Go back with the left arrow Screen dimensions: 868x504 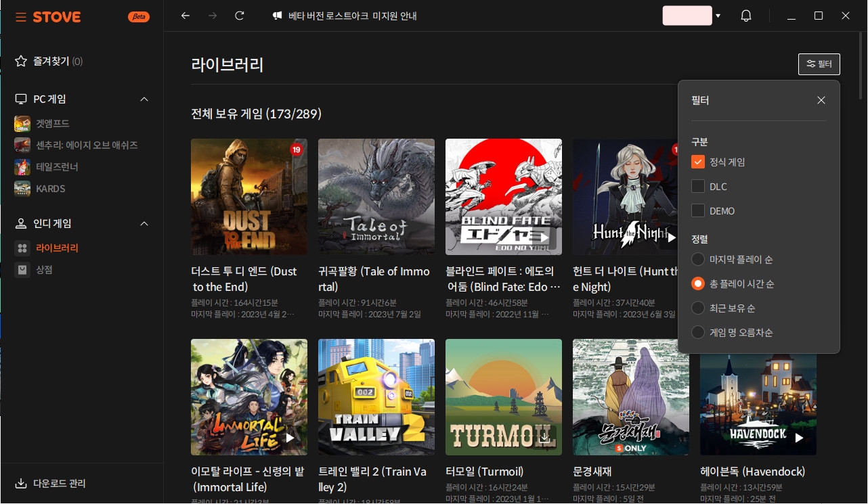coord(186,16)
